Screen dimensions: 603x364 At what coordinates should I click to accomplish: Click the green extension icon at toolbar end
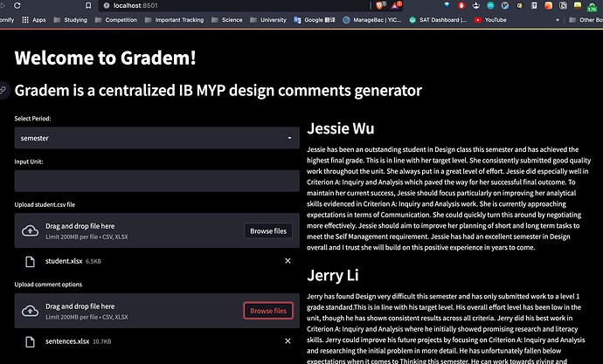(x=593, y=6)
